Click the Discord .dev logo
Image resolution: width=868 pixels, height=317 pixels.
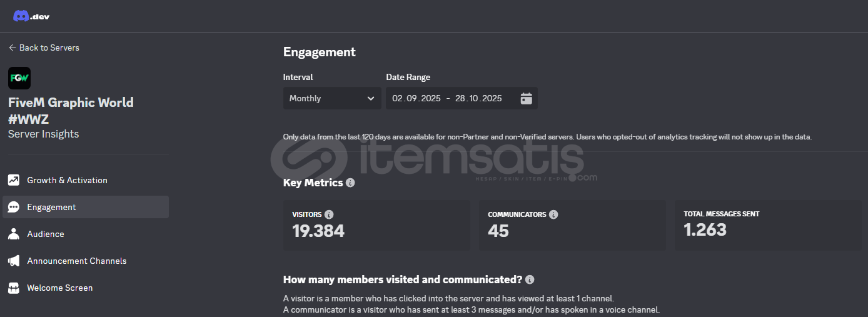[x=31, y=16]
